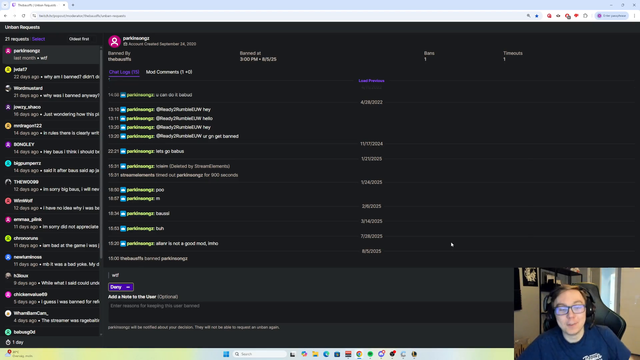Open h3loux unban request
This screenshot has height=360, width=640.
[x=51, y=280]
